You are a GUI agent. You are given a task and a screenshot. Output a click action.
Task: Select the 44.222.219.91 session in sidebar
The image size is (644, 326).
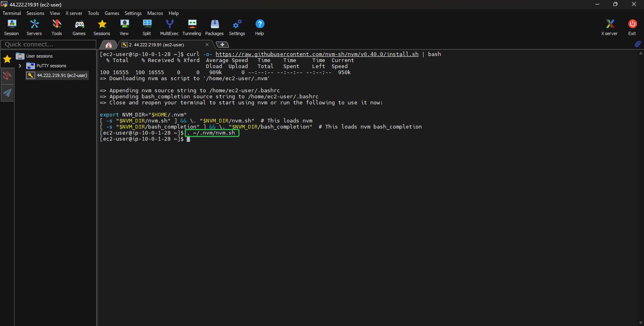coord(62,75)
